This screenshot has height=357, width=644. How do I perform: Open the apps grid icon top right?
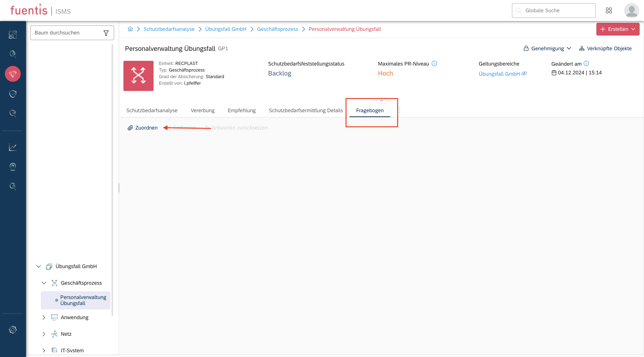click(x=609, y=11)
